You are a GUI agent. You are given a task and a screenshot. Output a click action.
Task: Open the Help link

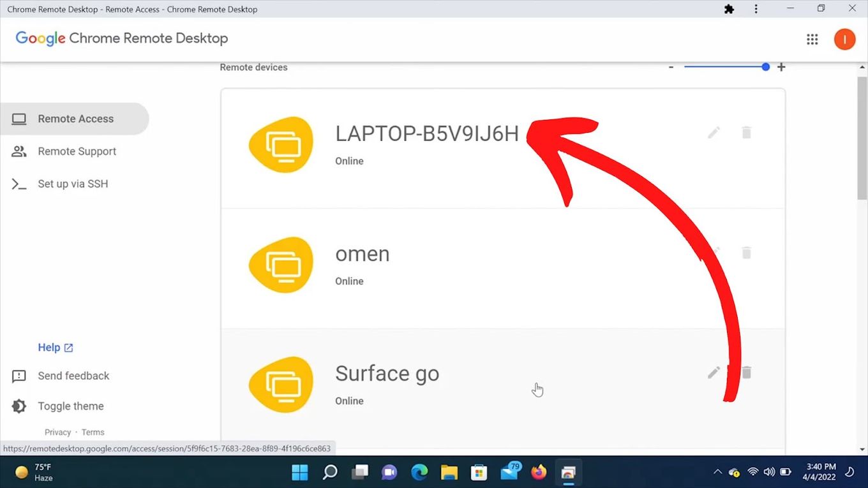[x=56, y=348]
